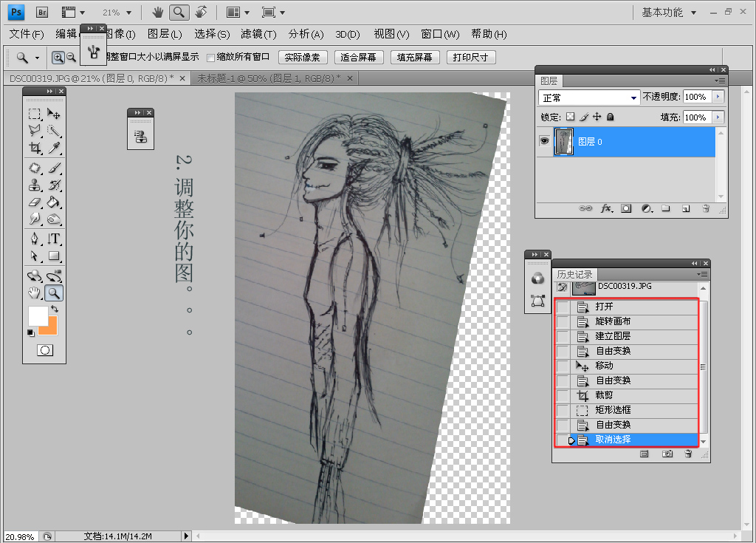Open the 滤镜(T) menu
Screen dimensions: 756x543
(258, 34)
